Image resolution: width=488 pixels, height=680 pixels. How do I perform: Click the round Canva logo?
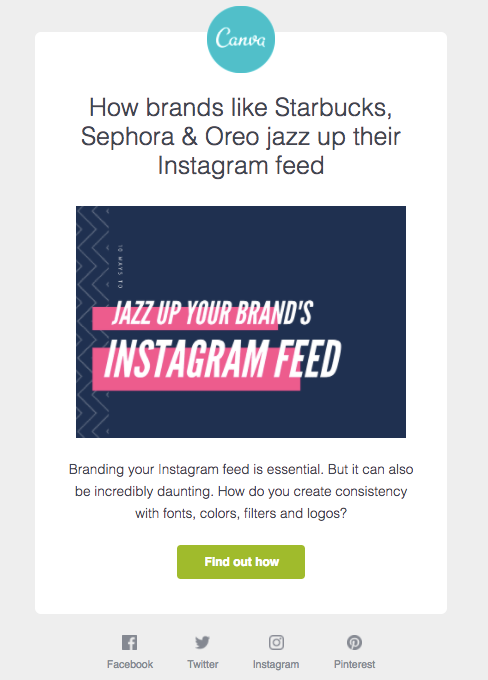[x=241, y=39]
